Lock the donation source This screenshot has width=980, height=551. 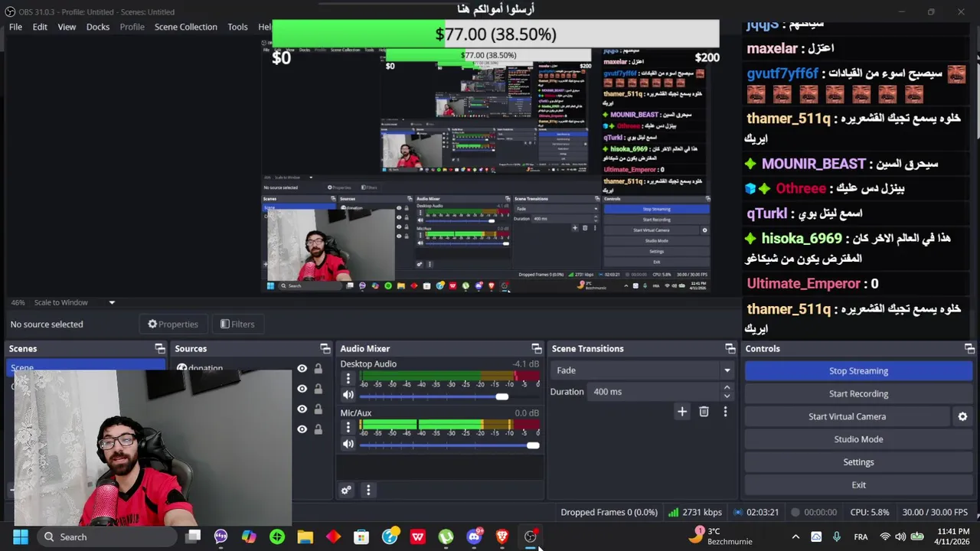coord(318,369)
